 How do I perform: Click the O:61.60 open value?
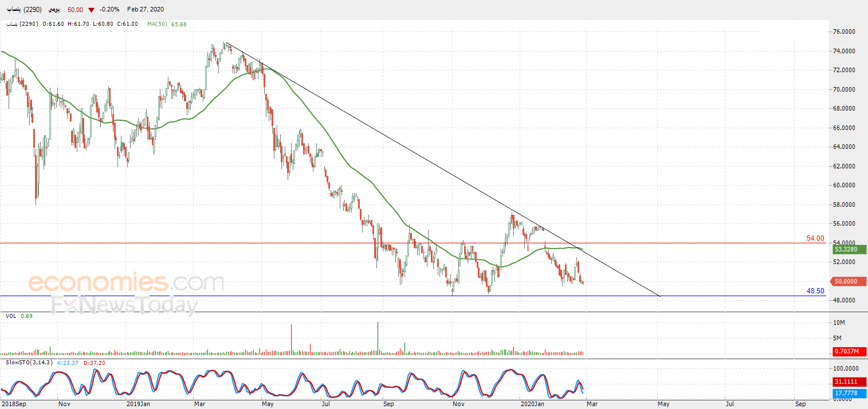pos(53,24)
